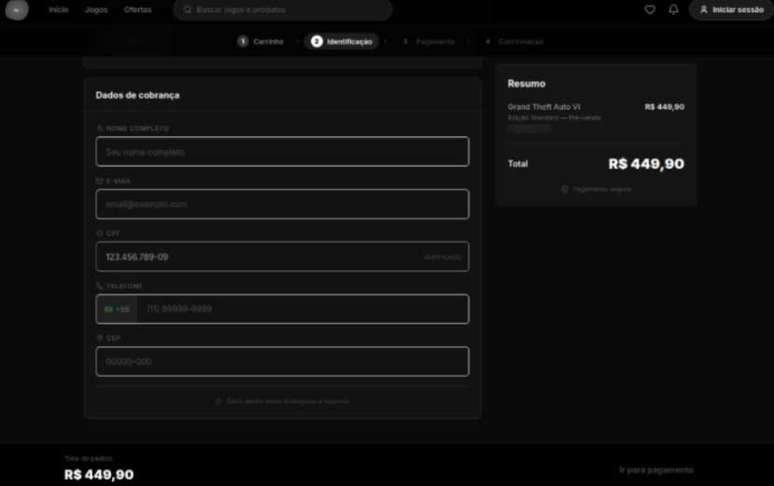Image resolution: width=774 pixels, height=486 pixels.
Task: Go to the Pagamento checkout step
Action: click(429, 41)
